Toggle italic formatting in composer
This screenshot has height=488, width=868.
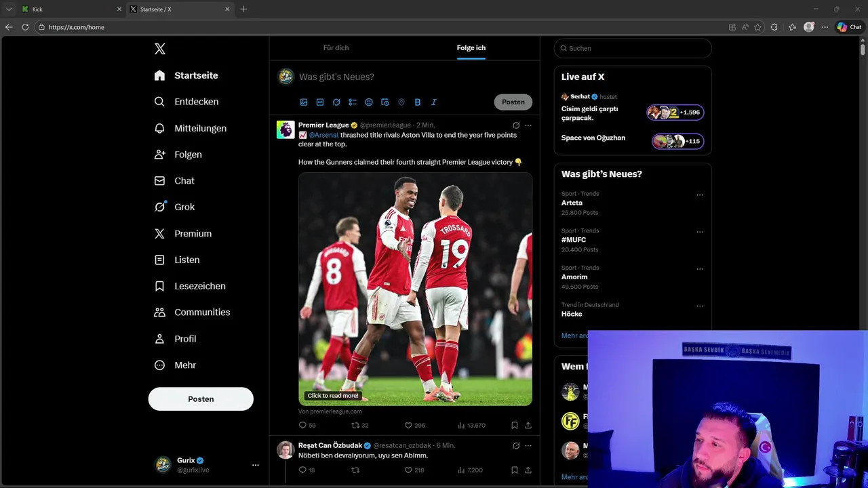pyautogui.click(x=434, y=102)
